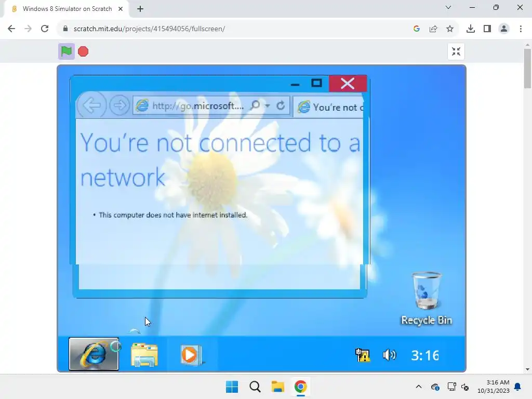This screenshot has height=399, width=532.
Task: Show hidden icons chevron in system tray
Action: pyautogui.click(x=419, y=387)
